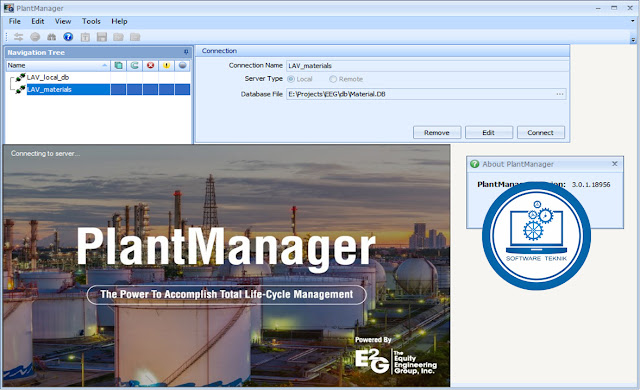The width and height of the screenshot is (640, 390).
Task: Click the LAV_materials connection plug icon
Action: coord(20,89)
